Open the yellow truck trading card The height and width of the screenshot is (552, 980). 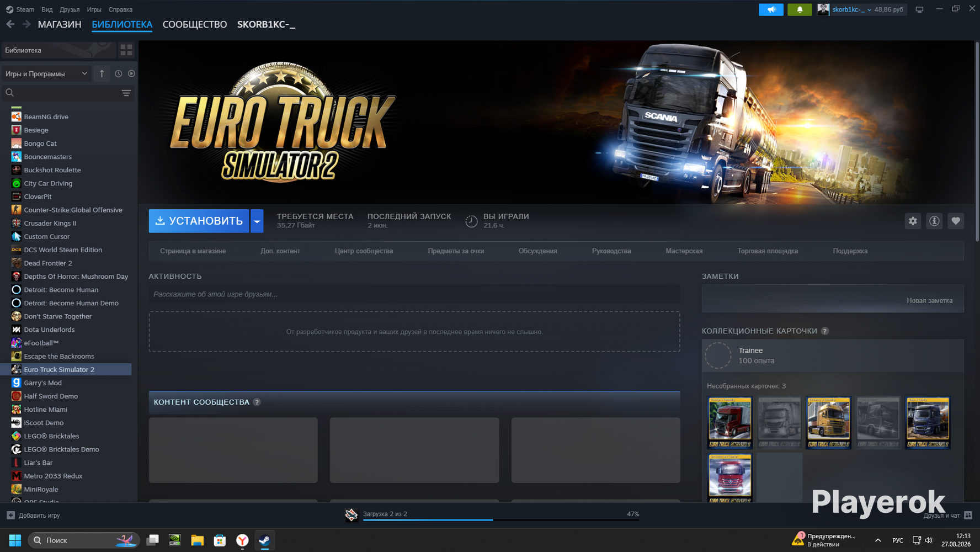point(829,422)
